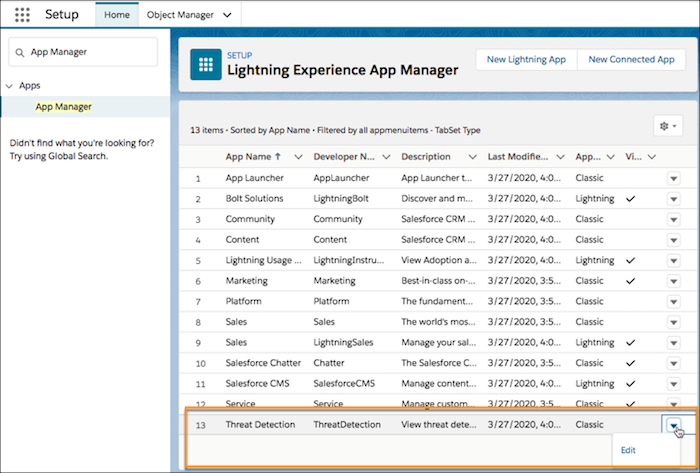The image size is (700, 473).
Task: Open Description column chevron menu
Action: pos(472,157)
